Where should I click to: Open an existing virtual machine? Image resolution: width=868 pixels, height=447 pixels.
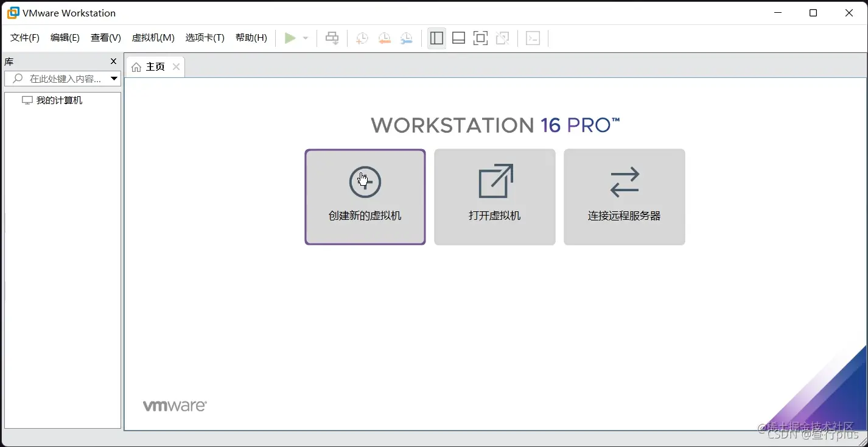[x=494, y=197]
